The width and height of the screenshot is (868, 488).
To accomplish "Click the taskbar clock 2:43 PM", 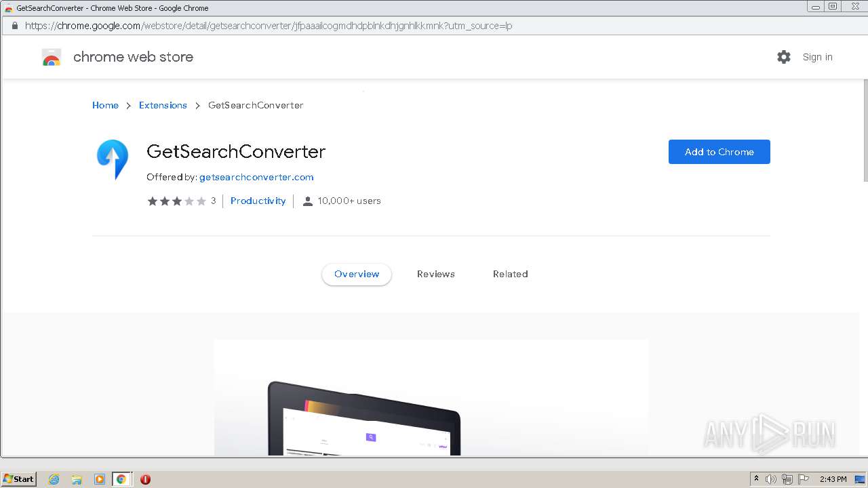I will (x=833, y=479).
